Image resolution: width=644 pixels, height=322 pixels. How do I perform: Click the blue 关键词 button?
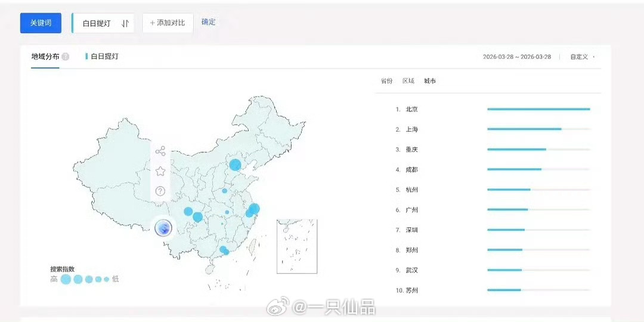coord(41,23)
